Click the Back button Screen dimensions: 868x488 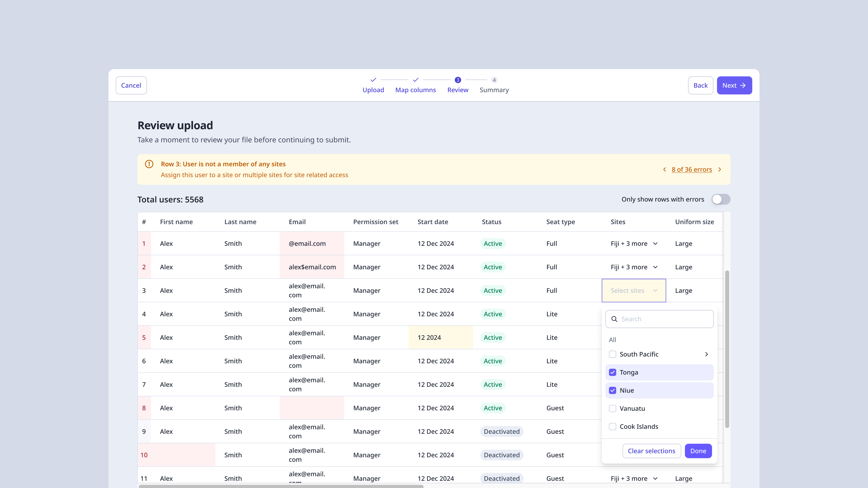(700, 86)
